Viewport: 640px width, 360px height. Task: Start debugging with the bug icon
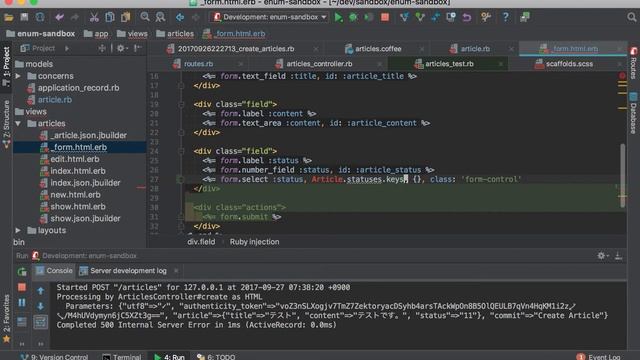tap(353, 17)
